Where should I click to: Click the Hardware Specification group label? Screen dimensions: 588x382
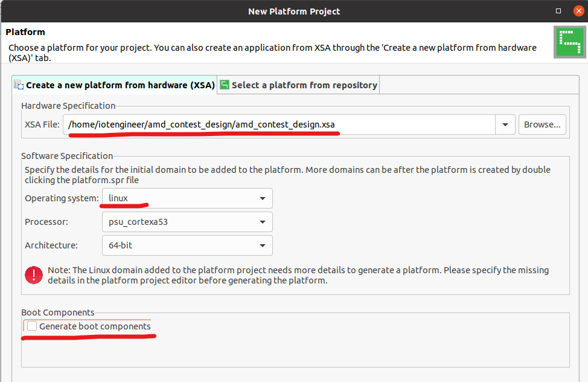[68, 106]
